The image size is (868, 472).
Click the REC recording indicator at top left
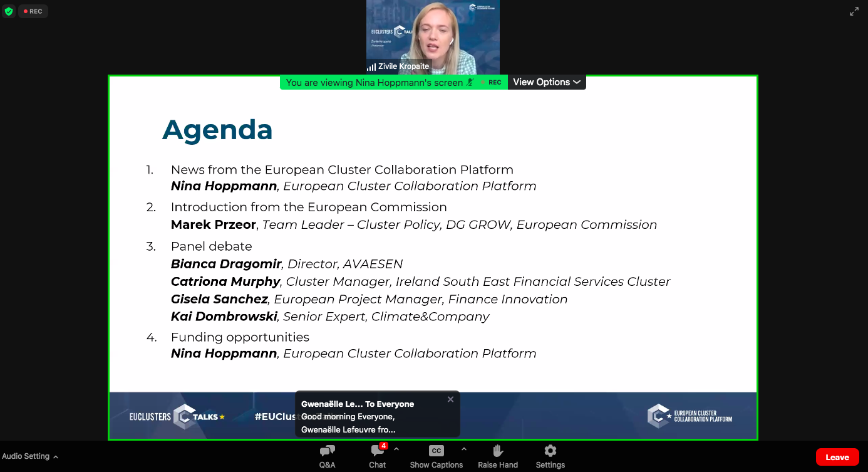(x=33, y=11)
